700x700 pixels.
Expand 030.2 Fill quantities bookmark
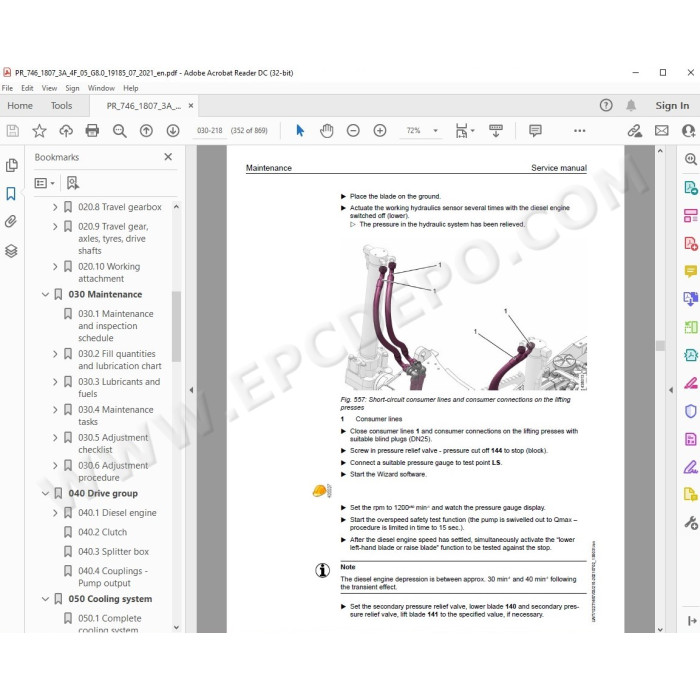point(55,354)
